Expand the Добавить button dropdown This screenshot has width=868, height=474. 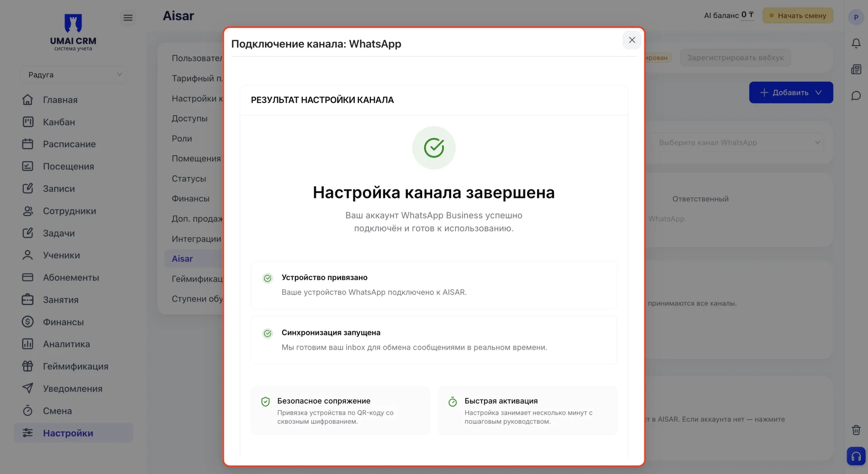tap(818, 93)
